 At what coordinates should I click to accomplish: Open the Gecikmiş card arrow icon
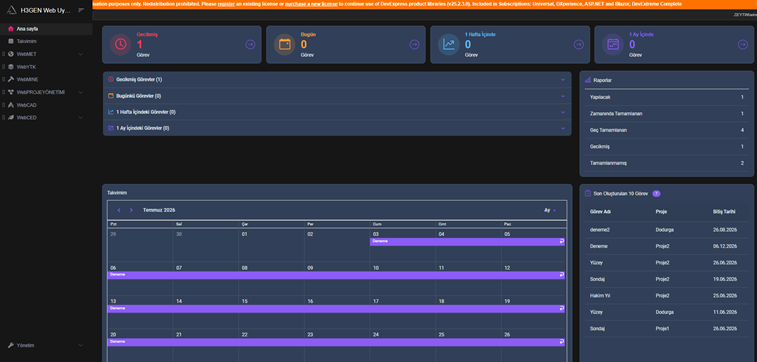click(250, 44)
